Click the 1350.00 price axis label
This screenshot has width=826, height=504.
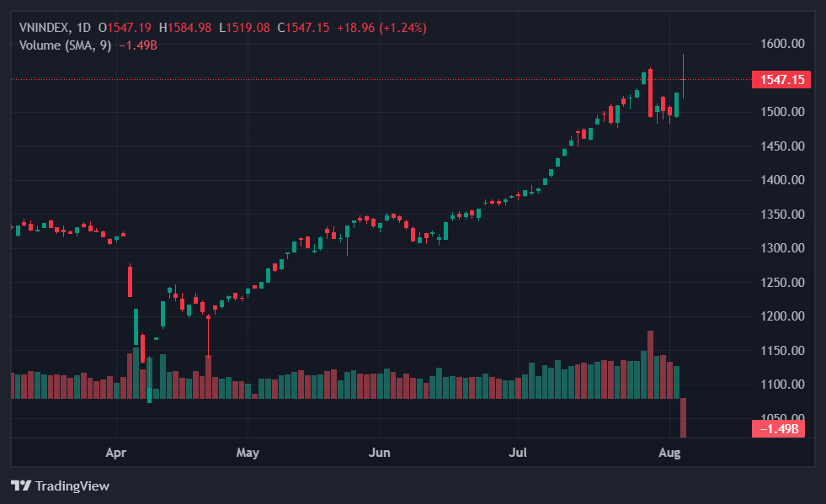(x=782, y=215)
